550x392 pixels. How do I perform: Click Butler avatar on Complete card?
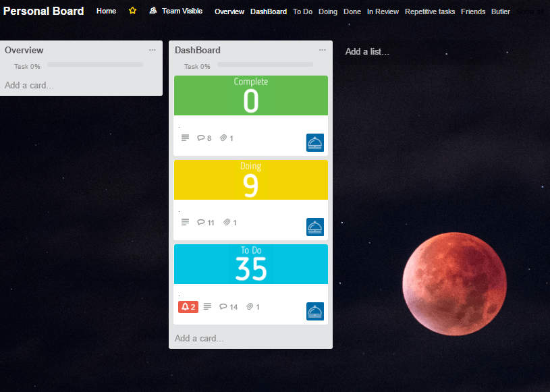(315, 143)
